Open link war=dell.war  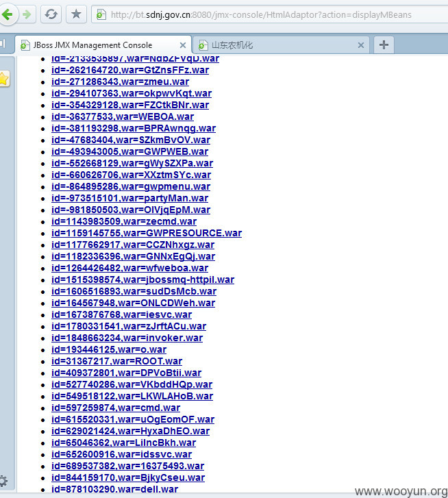point(114,489)
